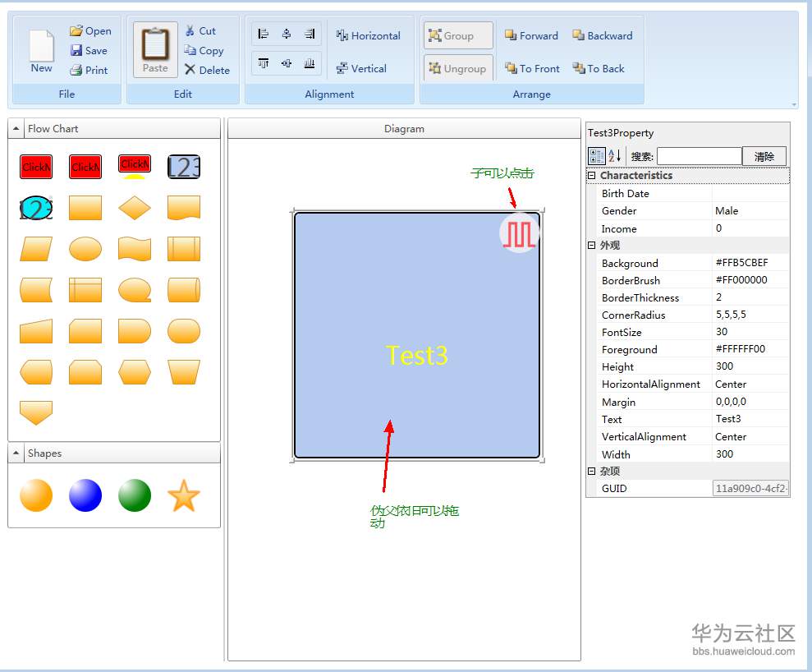Edit the HorizontalAlignment value Center
The height and width of the screenshot is (672, 812).
pos(750,384)
